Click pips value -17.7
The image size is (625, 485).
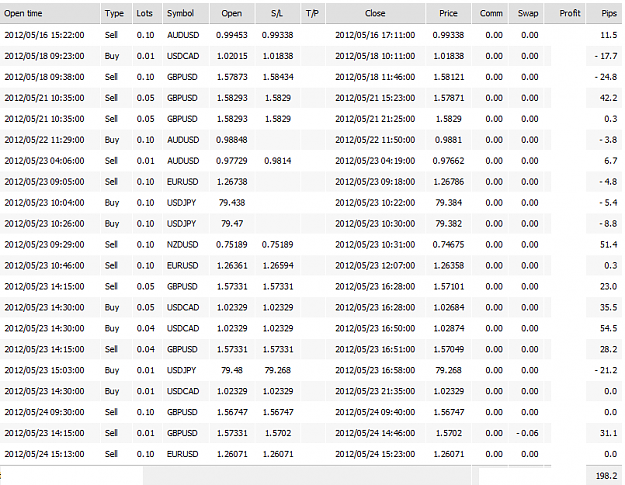605,56
